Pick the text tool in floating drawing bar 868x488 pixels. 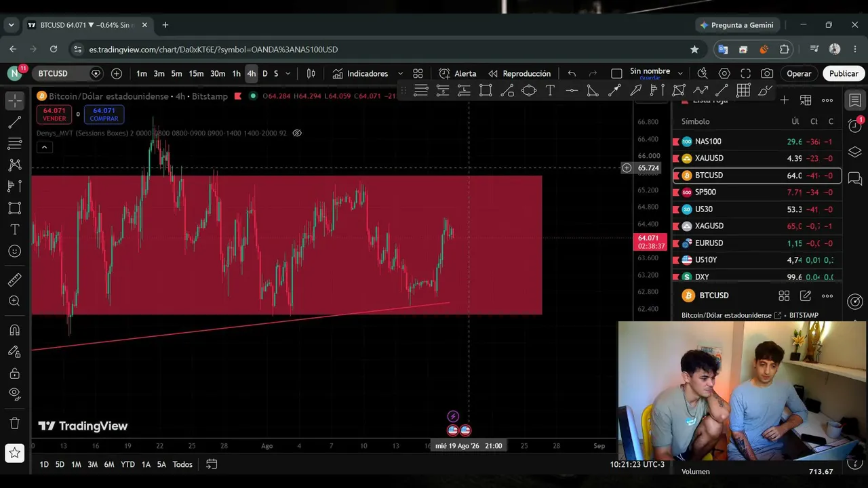pos(550,90)
